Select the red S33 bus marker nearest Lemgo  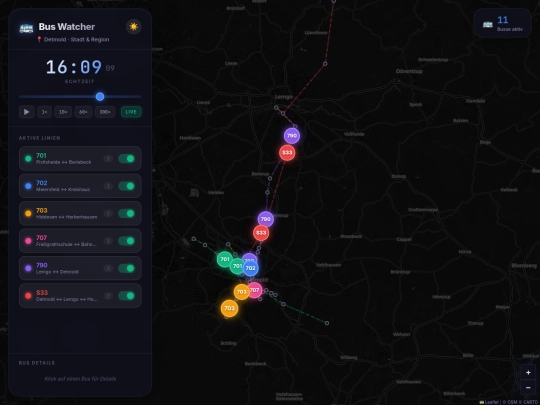(x=287, y=153)
